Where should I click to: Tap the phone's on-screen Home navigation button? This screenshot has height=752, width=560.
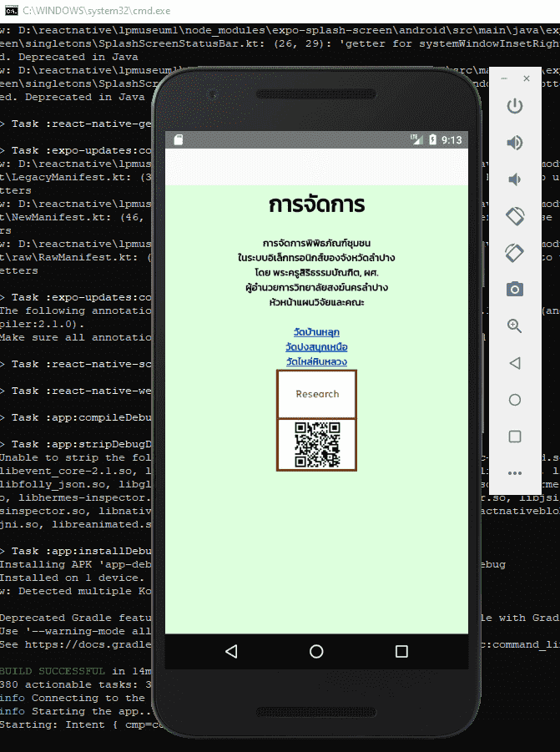pos(316,651)
